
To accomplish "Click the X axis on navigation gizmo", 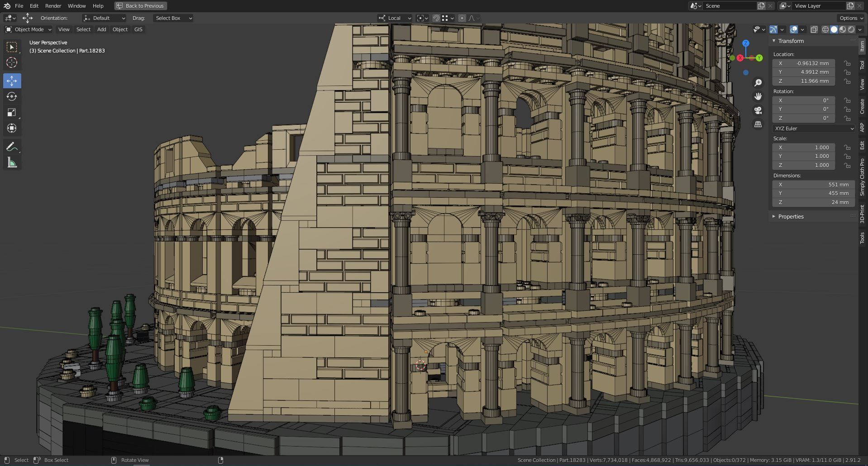I will 740,58.
